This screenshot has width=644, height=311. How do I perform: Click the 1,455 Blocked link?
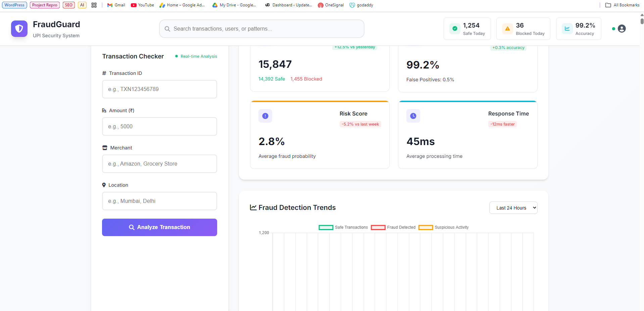coord(306,79)
